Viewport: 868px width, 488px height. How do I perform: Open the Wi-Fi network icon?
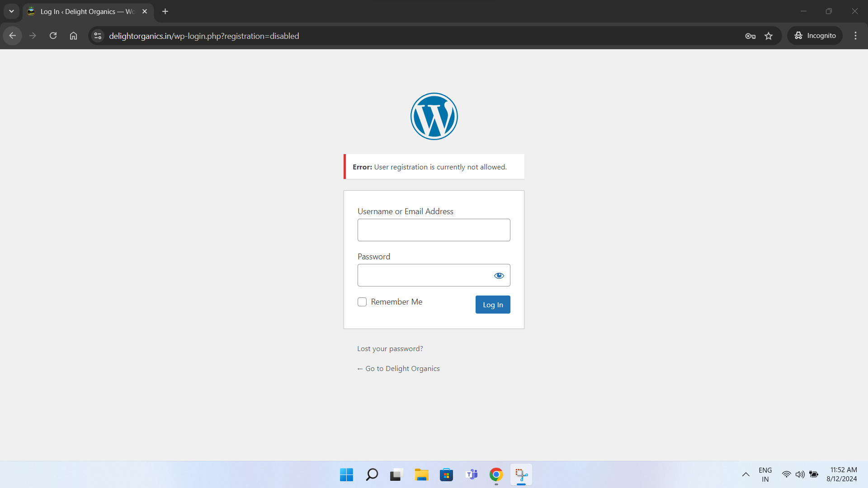787,474
